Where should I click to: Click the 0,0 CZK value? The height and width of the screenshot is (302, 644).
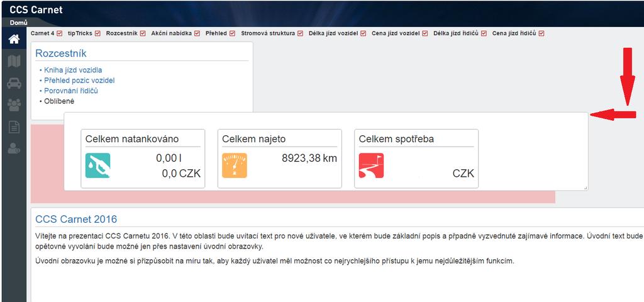tap(181, 174)
